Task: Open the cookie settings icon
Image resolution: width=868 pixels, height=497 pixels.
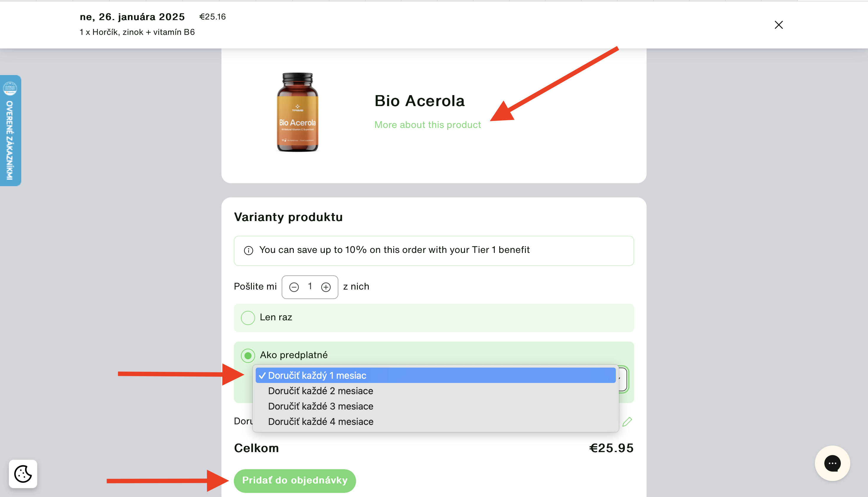Action: point(23,474)
